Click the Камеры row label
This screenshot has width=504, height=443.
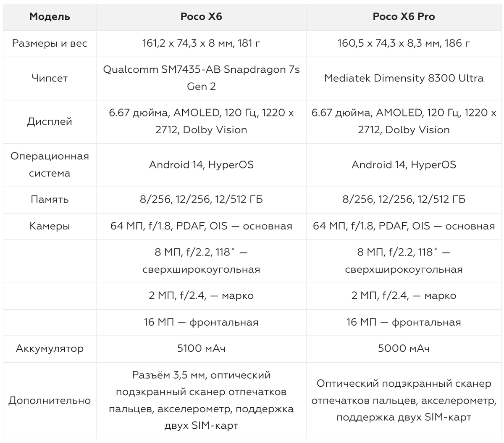pos(50,226)
